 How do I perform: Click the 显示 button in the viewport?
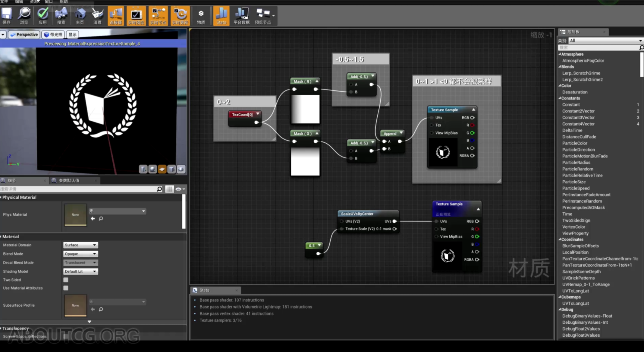72,34
